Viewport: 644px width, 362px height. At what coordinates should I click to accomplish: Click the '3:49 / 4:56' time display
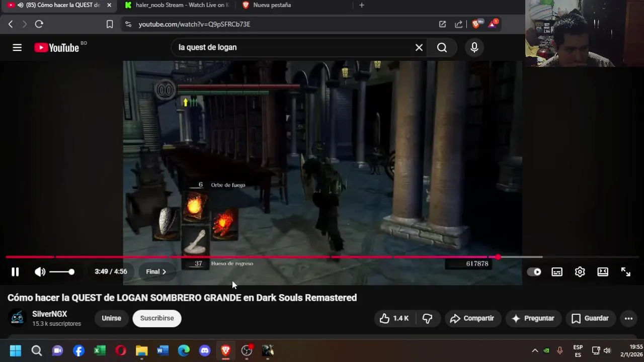[x=111, y=271]
